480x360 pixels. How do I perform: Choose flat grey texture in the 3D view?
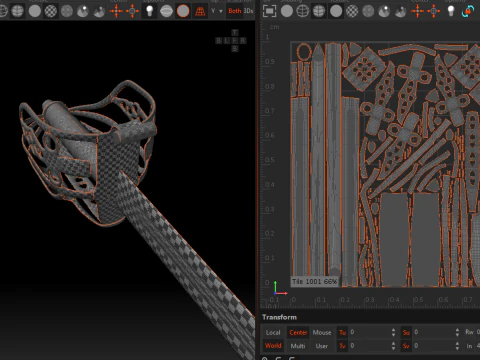click(x=35, y=11)
